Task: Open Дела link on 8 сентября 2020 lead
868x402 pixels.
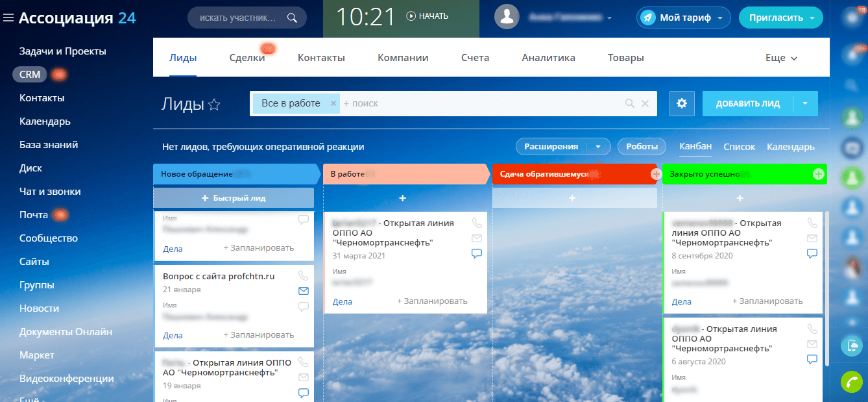Action: coord(682,301)
